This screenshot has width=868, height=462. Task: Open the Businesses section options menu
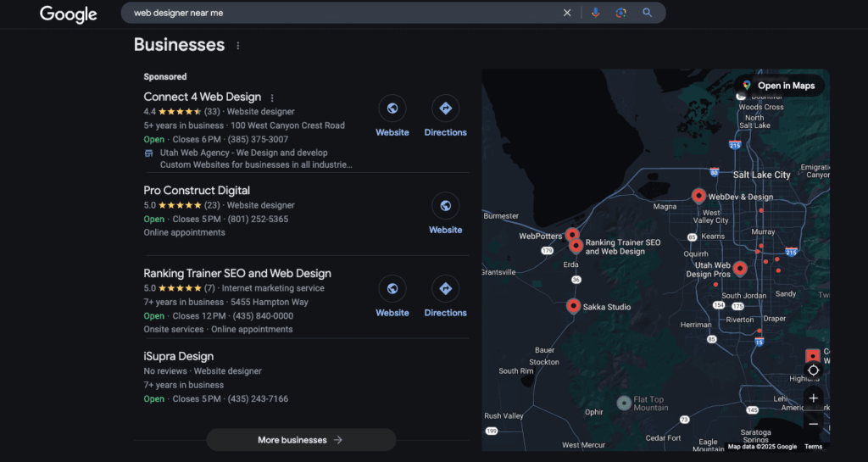(238, 46)
